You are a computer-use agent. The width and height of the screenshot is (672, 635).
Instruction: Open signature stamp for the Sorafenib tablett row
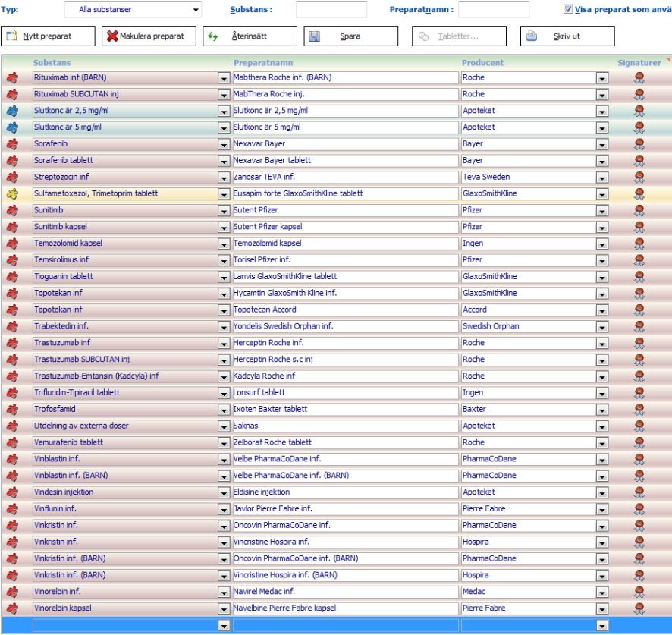639,160
